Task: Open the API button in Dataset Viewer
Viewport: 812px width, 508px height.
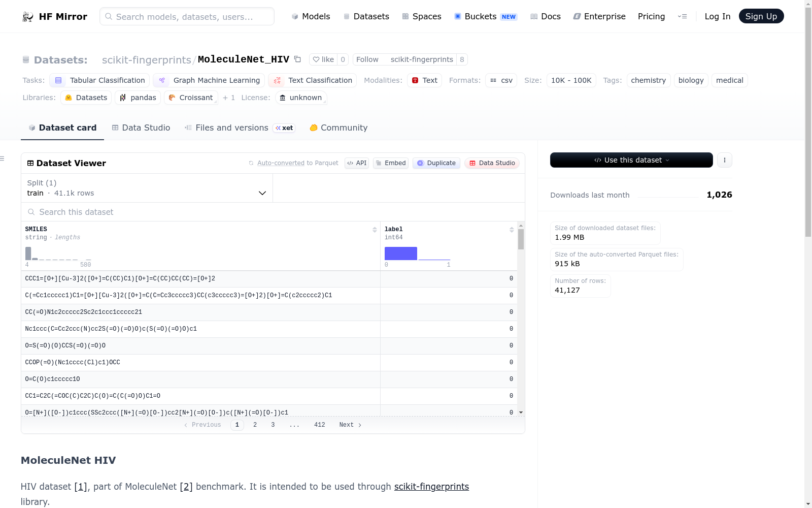Action: click(357, 163)
